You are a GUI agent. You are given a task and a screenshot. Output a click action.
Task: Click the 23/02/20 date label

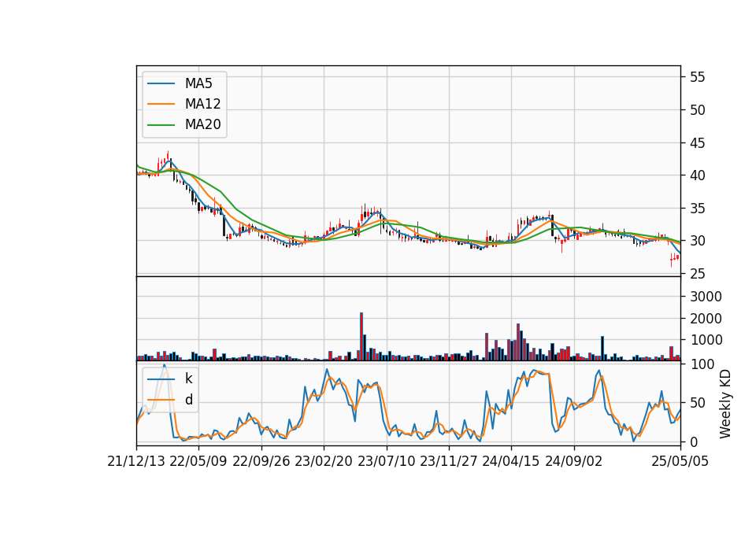pyautogui.click(x=324, y=461)
